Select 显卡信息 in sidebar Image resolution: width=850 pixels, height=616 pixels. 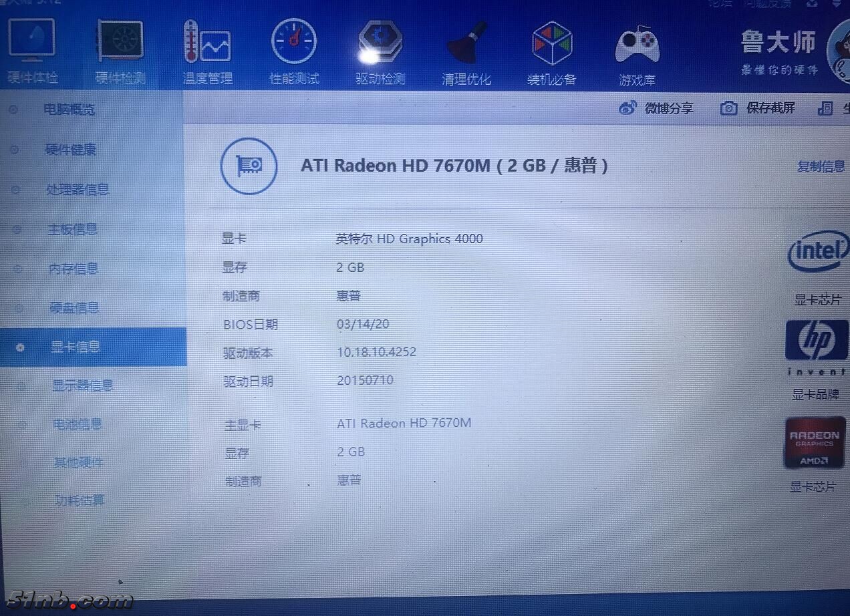coord(76,347)
